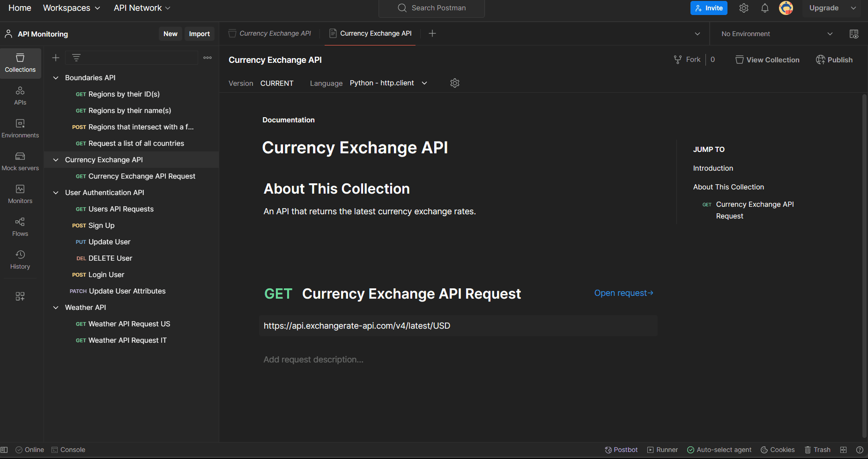Image resolution: width=868 pixels, height=459 pixels.
Task: Open the documentation settings gear icon
Action: [x=454, y=83]
